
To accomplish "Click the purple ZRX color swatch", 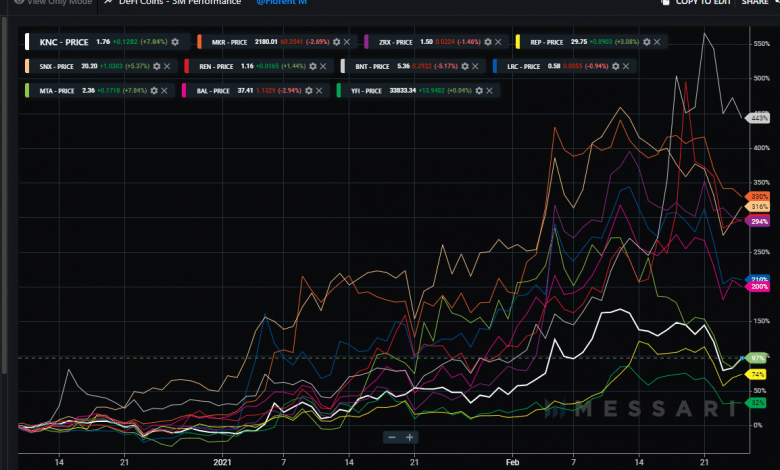I will pyautogui.click(x=367, y=42).
